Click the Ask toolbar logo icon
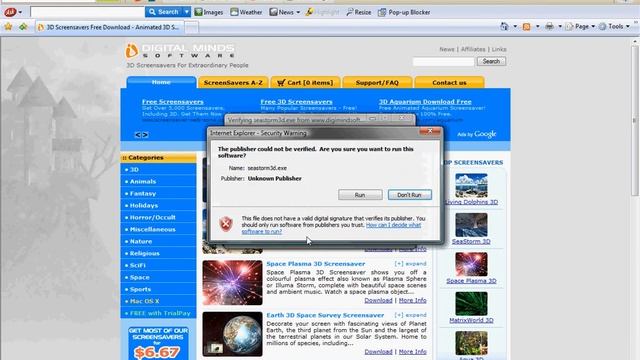Screen dimensions: 640x360 point(10,12)
